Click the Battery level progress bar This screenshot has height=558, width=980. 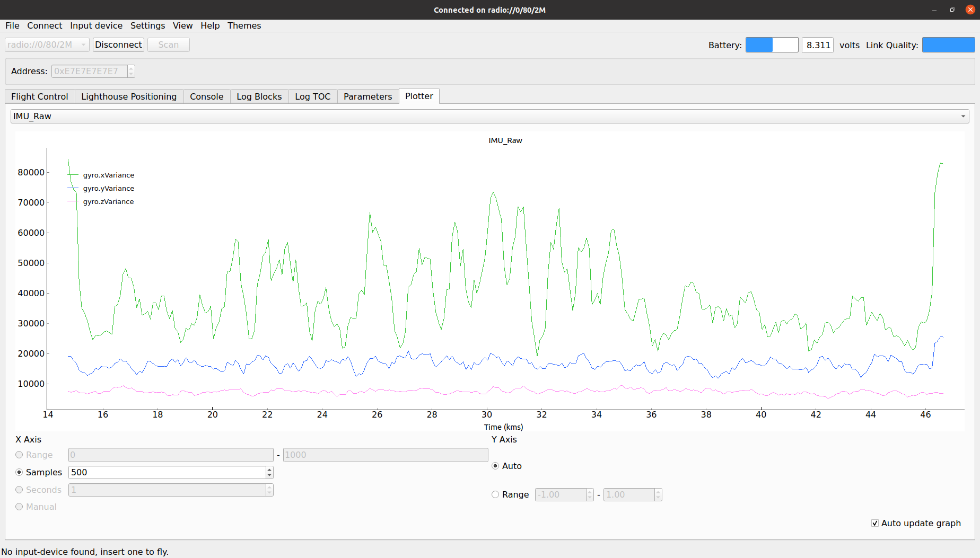tap(772, 45)
